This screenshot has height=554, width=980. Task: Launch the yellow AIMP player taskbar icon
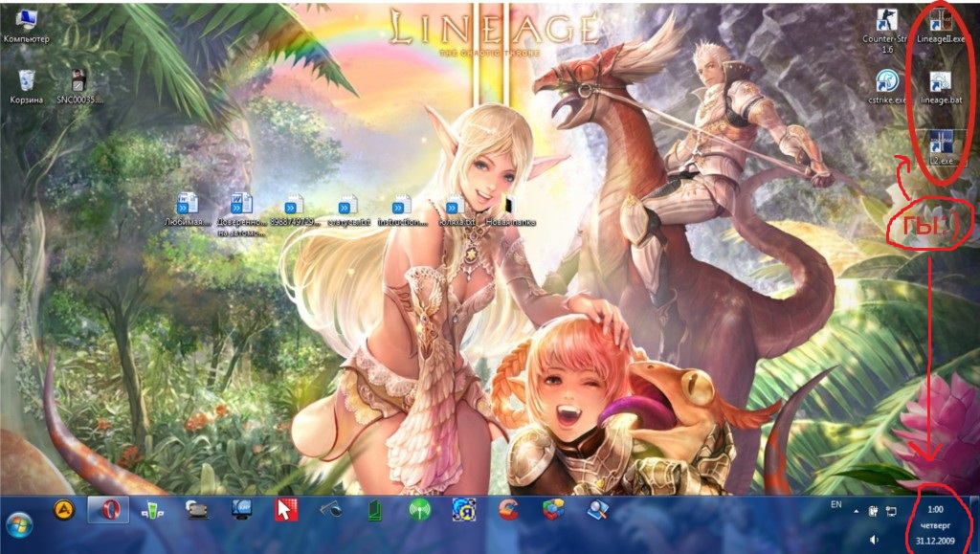coord(64,510)
